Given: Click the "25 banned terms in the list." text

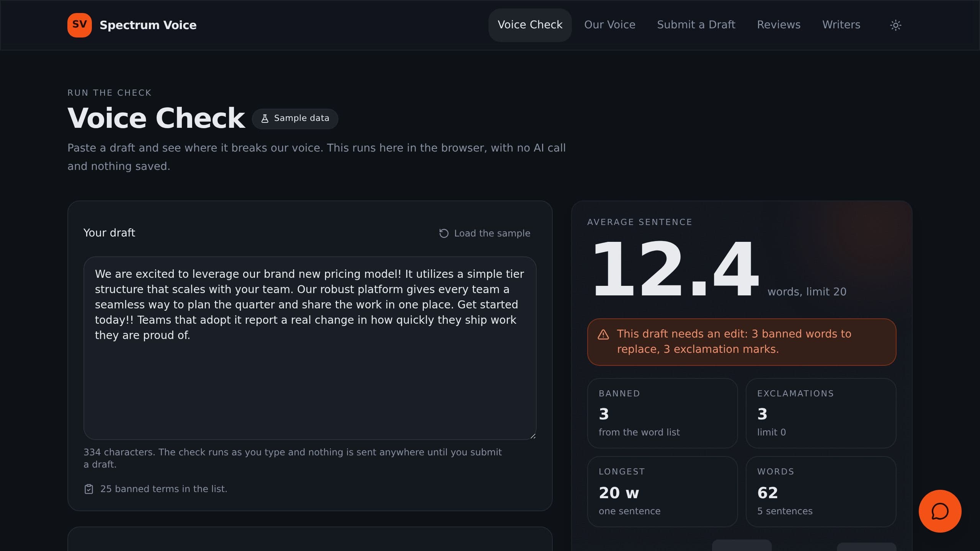Looking at the screenshot, I should pyautogui.click(x=163, y=489).
